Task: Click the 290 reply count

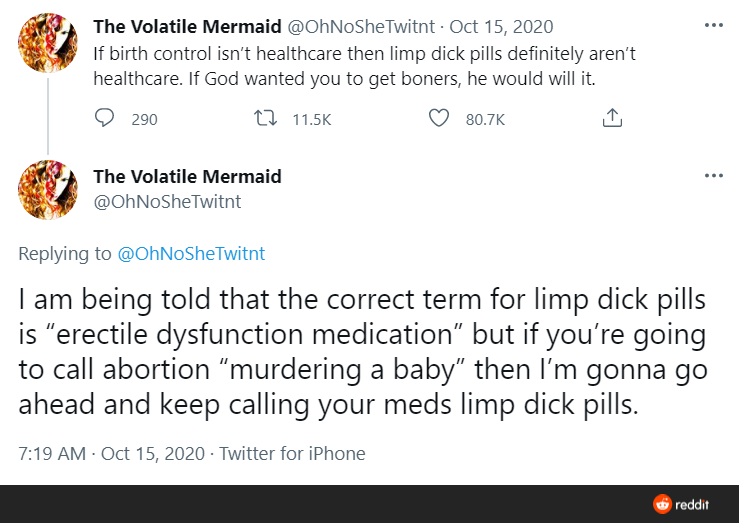Action: pyautogui.click(x=144, y=120)
